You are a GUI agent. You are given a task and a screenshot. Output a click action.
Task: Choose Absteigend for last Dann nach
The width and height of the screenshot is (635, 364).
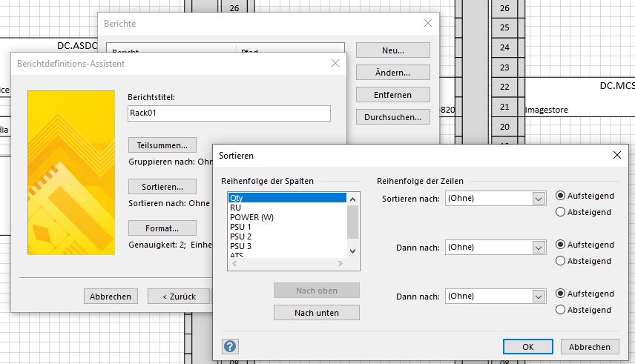(x=561, y=310)
